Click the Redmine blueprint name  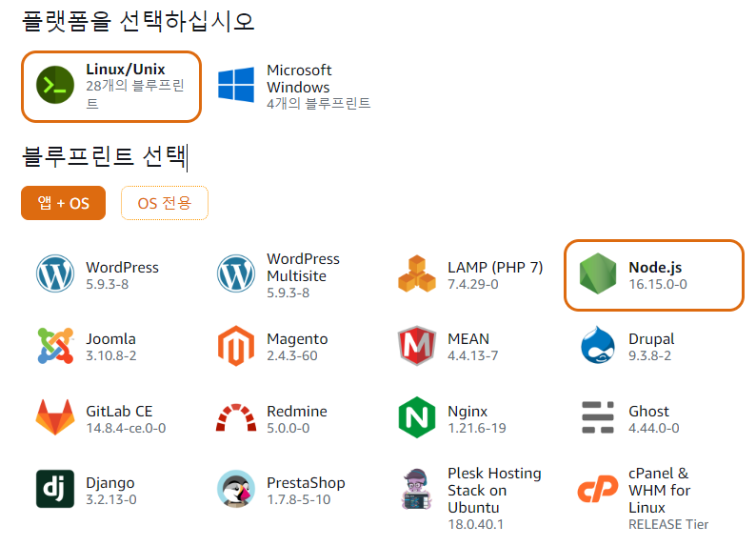pos(297,411)
